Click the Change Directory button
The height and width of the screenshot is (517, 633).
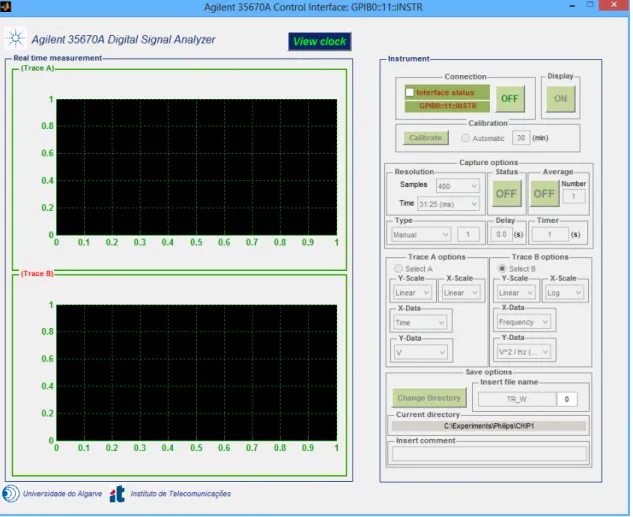(x=429, y=398)
